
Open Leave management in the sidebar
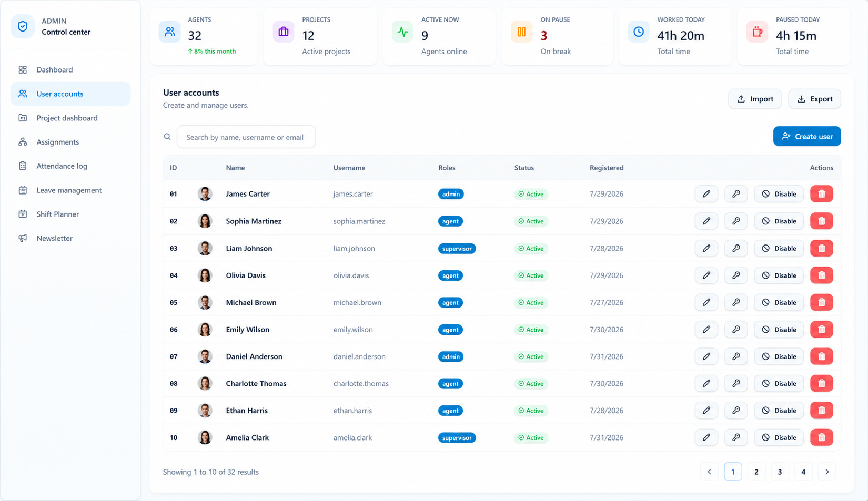(x=70, y=190)
